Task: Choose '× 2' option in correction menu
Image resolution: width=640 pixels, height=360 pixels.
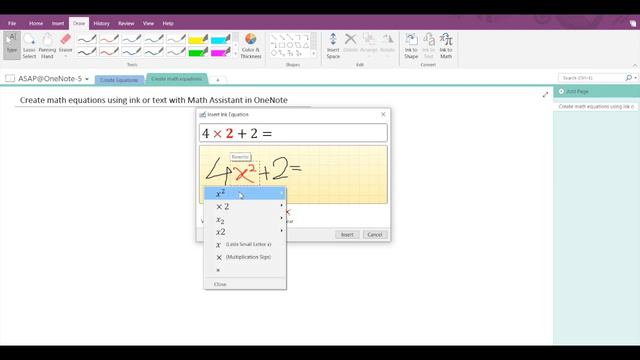Action: (244, 207)
